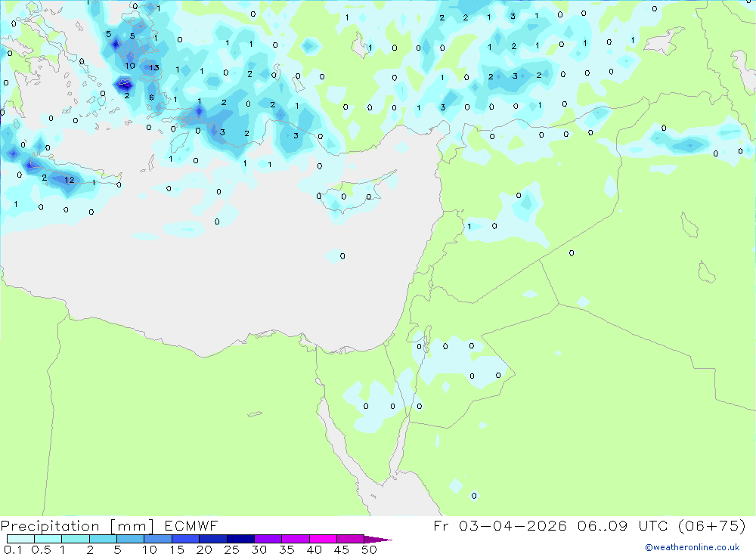Click the legend label '0.5'
Image resolution: width=756 pixels, height=554 pixels.
41,549
